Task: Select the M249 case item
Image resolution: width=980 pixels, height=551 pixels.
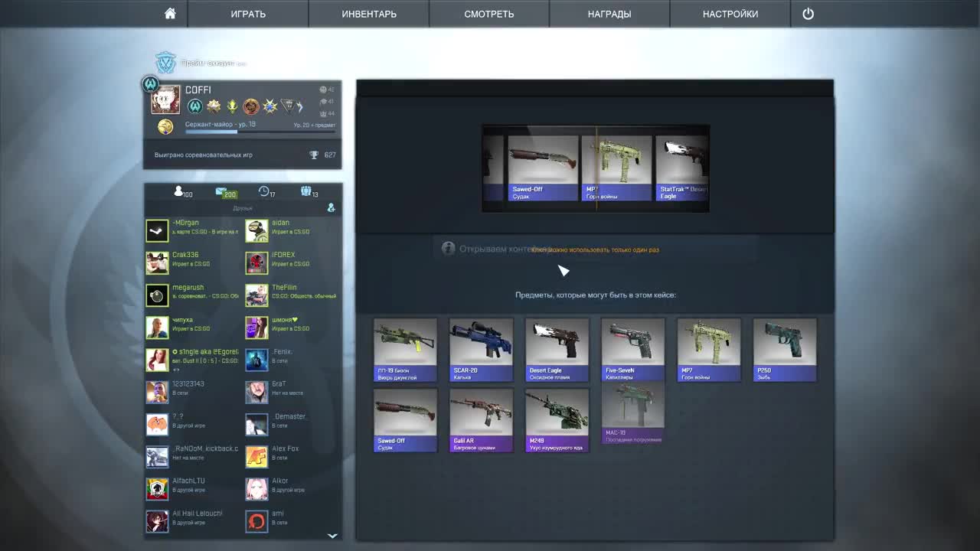Action: pos(557,420)
